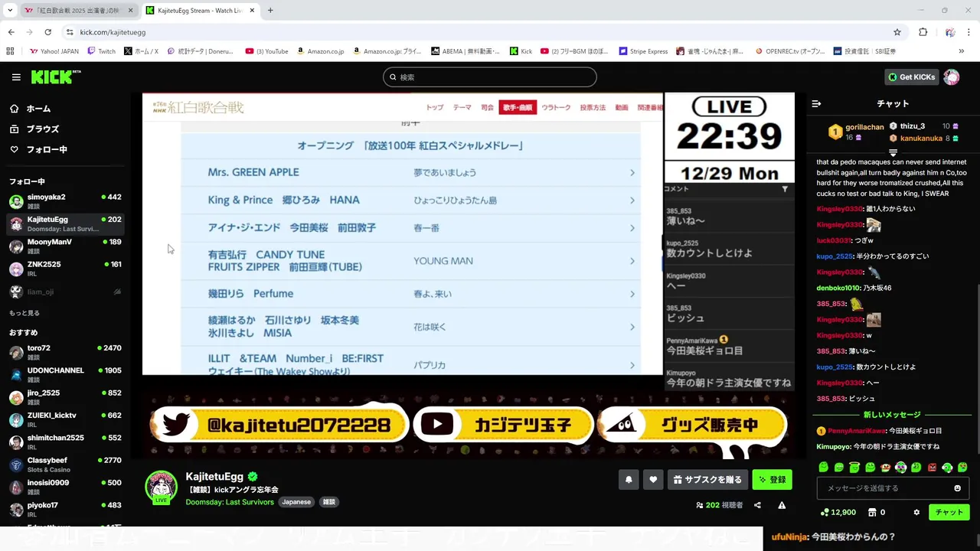Open recommended channel Classybeef
Screen dimensions: 980x551
pyautogui.click(x=65, y=465)
